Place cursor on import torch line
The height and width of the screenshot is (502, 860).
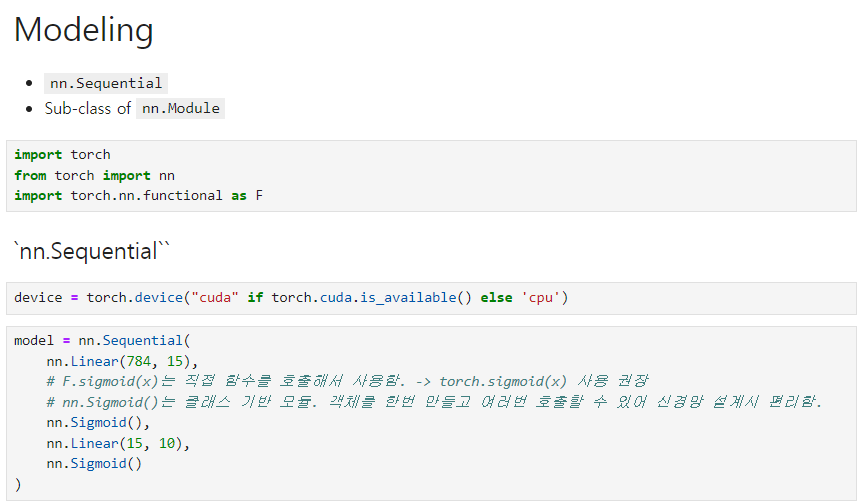point(63,155)
